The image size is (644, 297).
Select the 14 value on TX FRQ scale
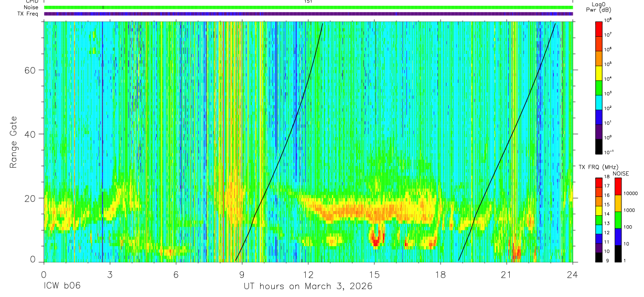(x=607, y=215)
